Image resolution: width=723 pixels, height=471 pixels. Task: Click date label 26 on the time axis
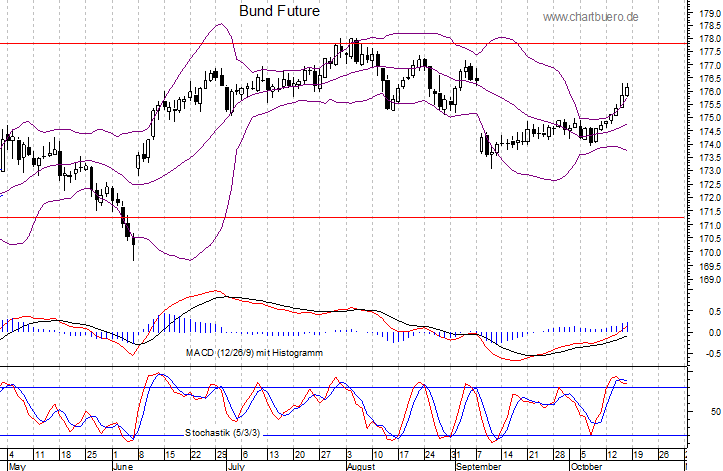tap(664, 455)
